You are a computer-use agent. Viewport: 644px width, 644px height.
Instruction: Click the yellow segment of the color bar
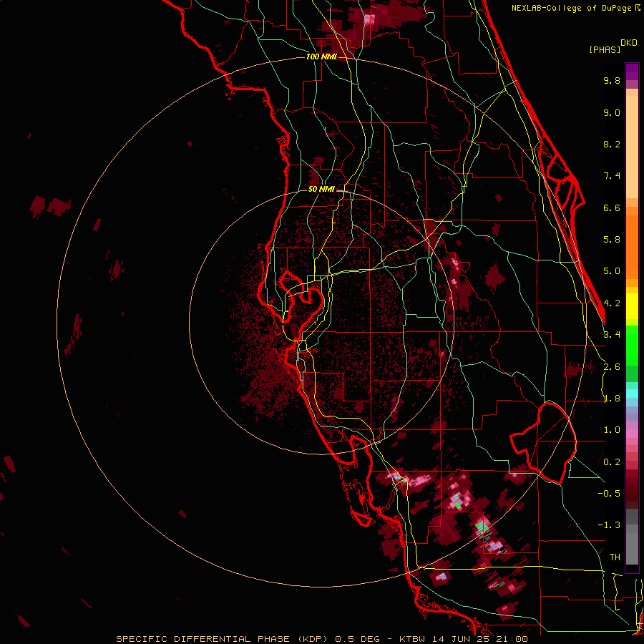click(632, 306)
